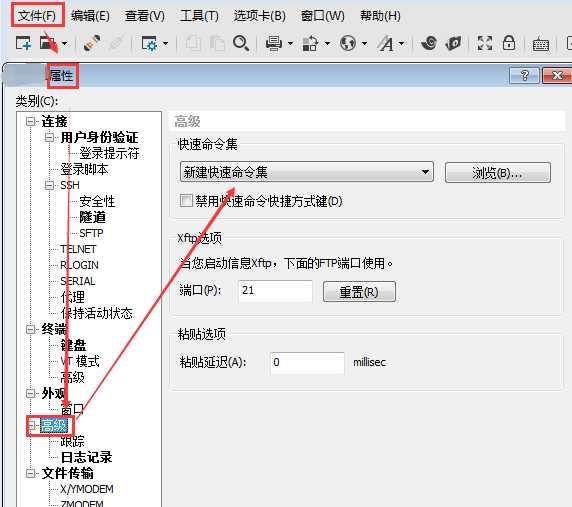Select X/YMODEM under 文件传输
572x507 pixels.
pos(87,489)
